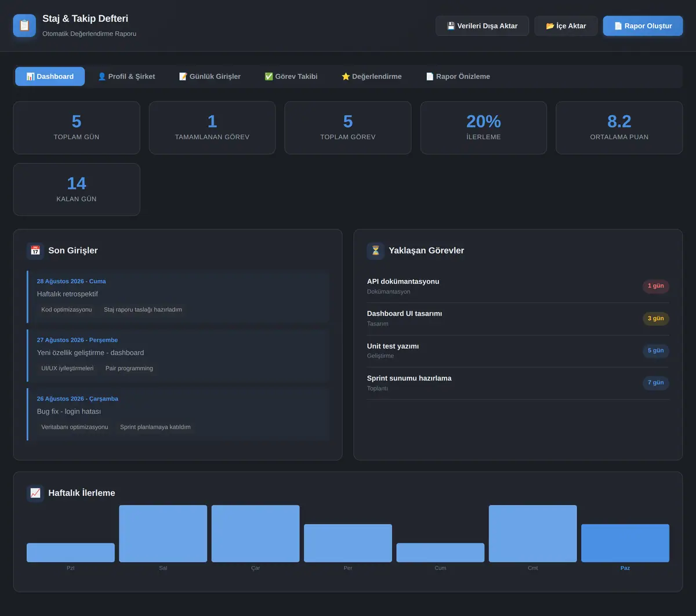This screenshot has width=696, height=616.
Task: Click the clipboard app logo icon
Action: [x=24, y=26]
